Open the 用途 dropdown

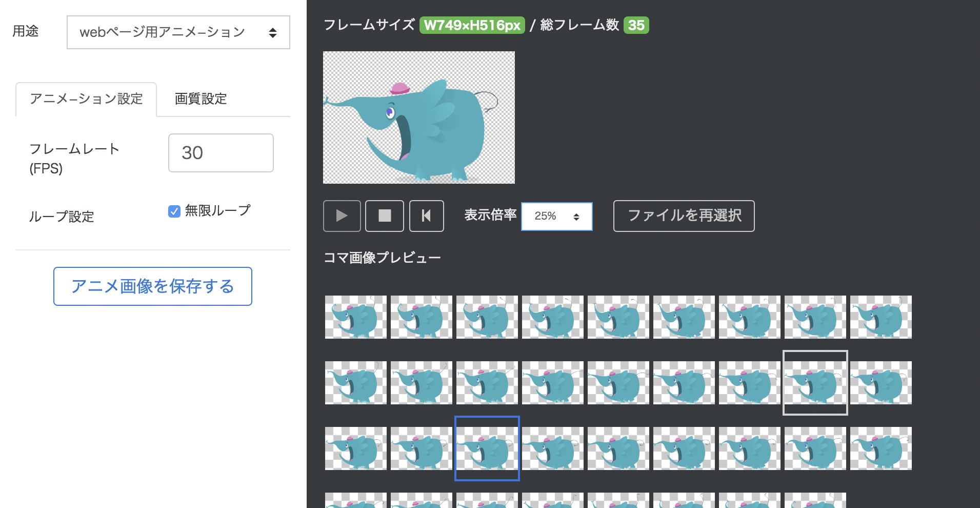tap(178, 32)
